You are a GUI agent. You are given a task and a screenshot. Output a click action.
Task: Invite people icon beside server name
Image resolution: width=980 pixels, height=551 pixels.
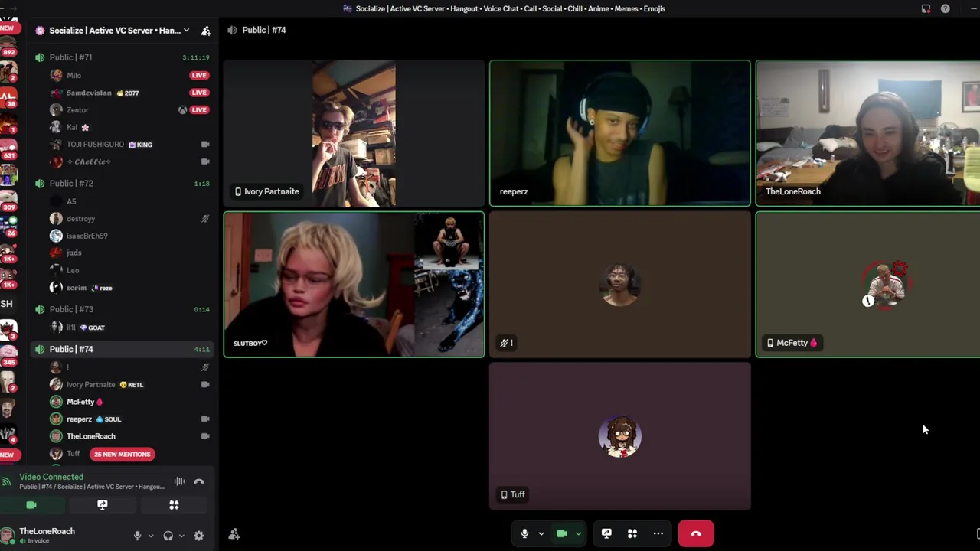206,31
